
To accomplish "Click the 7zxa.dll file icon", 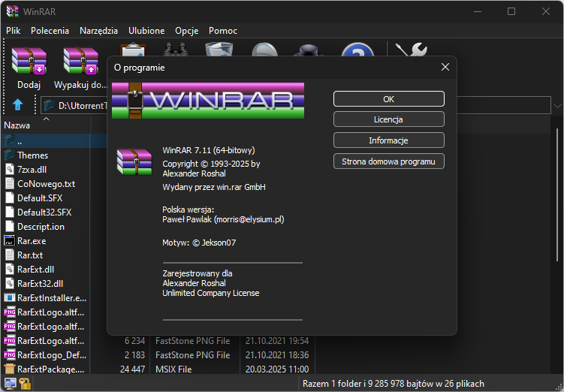I will click(x=10, y=170).
